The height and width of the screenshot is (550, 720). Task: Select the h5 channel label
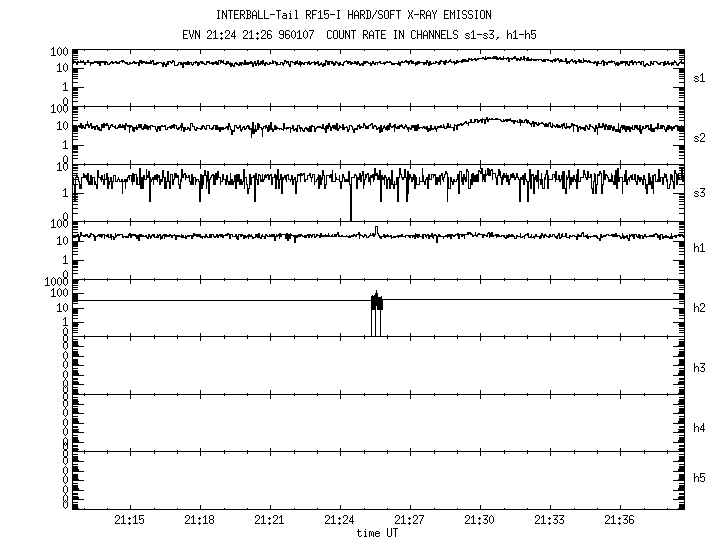click(x=701, y=478)
